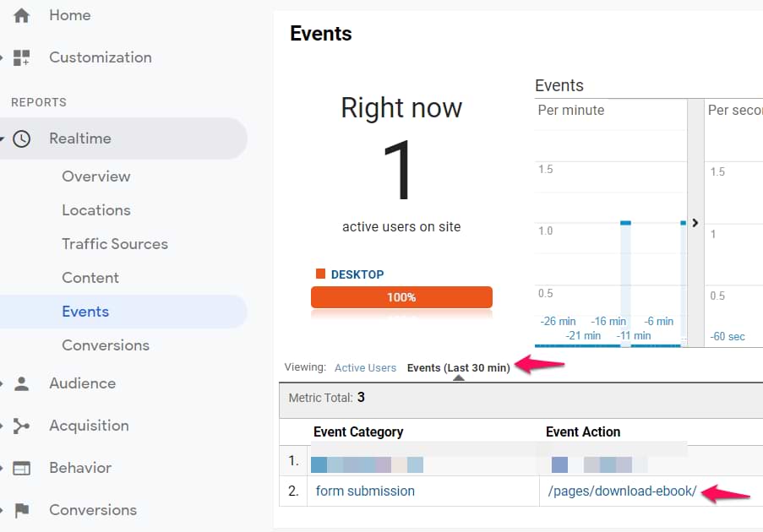The image size is (763, 532).
Task: Click the form submission event category link
Action: coord(365,491)
